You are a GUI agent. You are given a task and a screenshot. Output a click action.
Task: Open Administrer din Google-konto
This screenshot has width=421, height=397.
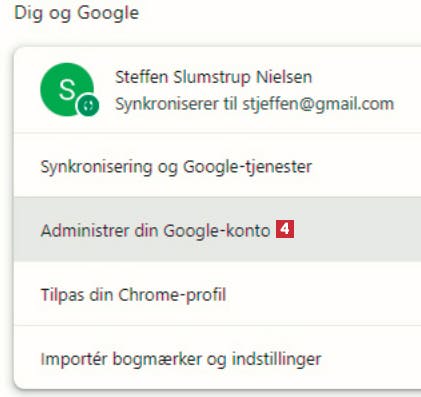pos(217,230)
